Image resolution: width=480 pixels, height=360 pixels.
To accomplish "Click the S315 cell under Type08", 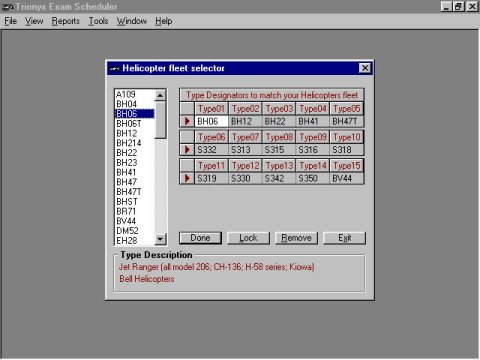I will tap(279, 150).
